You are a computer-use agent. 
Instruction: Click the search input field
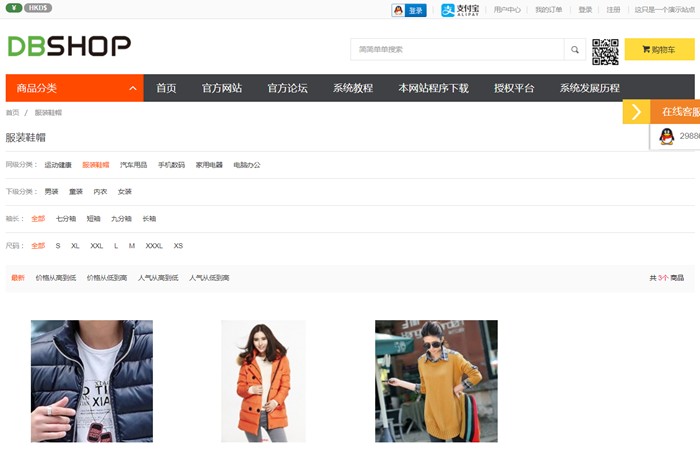point(457,49)
